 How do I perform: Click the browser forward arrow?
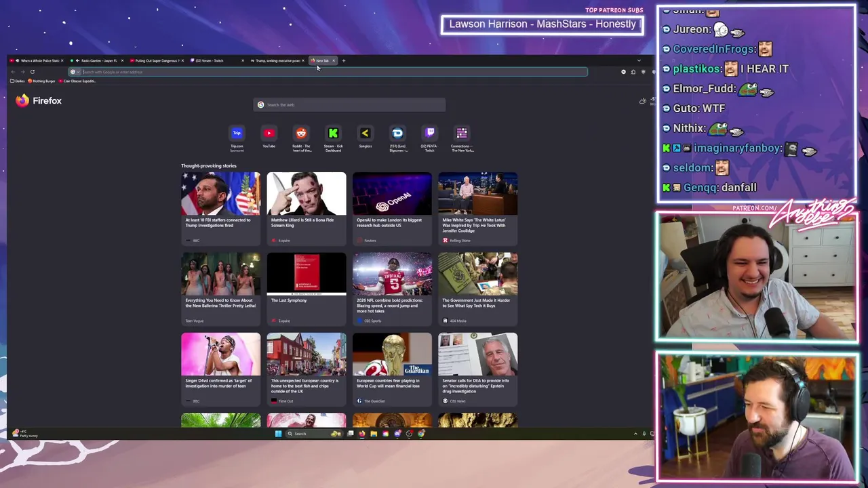click(x=22, y=72)
